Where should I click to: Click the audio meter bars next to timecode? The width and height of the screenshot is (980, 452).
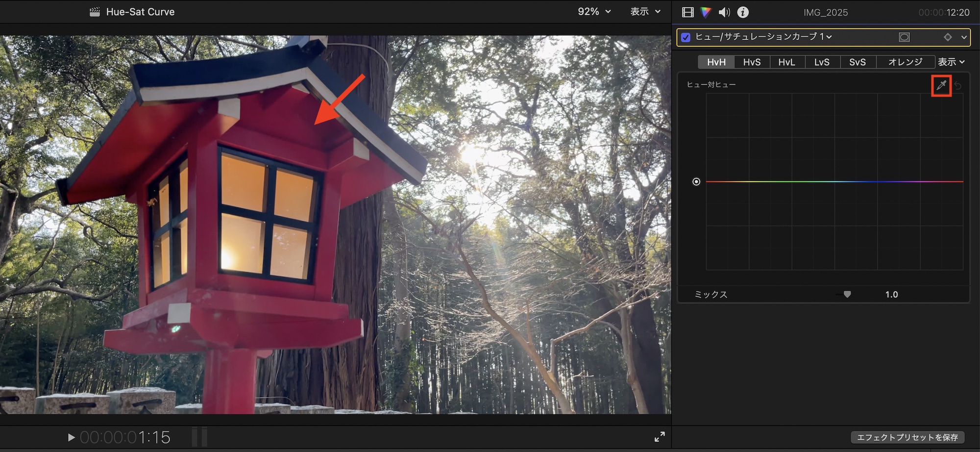coord(199,437)
